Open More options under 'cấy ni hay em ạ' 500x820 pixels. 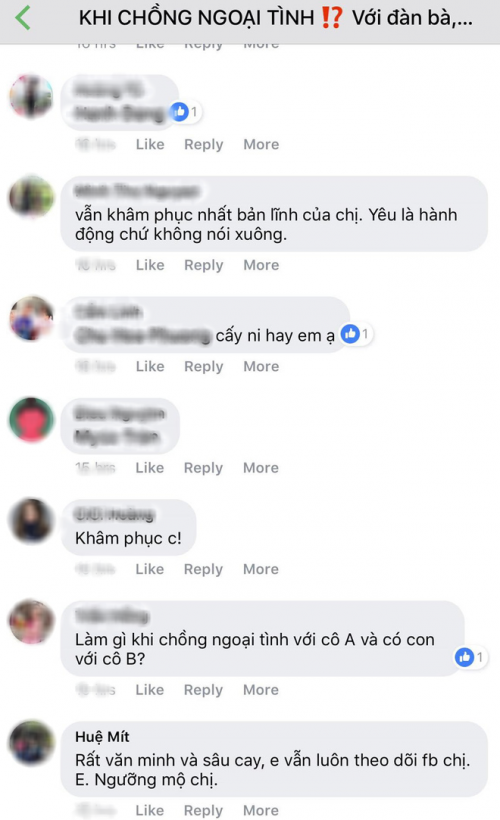(261, 366)
